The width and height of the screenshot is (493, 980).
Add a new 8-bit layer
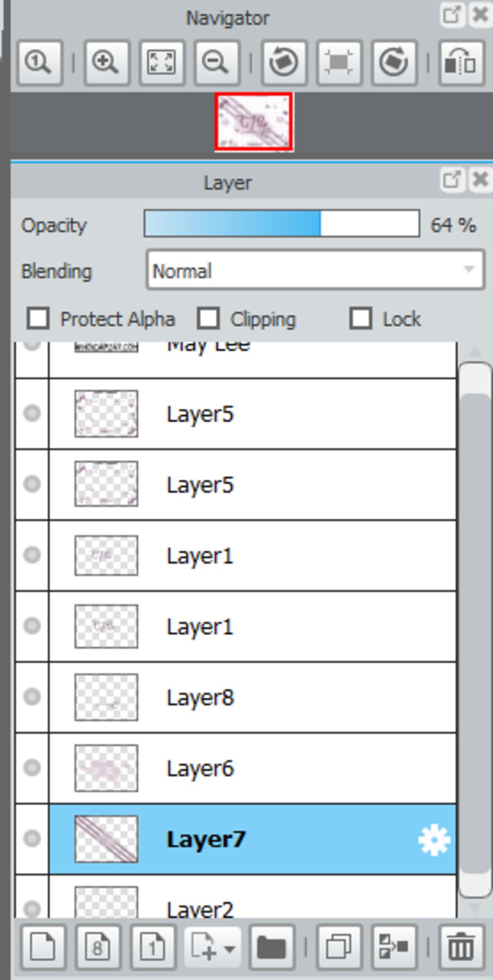[x=98, y=947]
